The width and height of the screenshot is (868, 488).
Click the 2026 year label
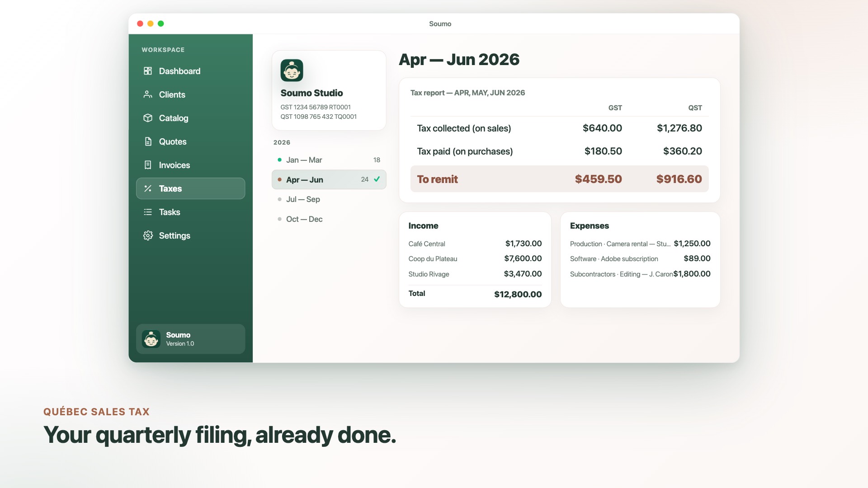coord(282,142)
